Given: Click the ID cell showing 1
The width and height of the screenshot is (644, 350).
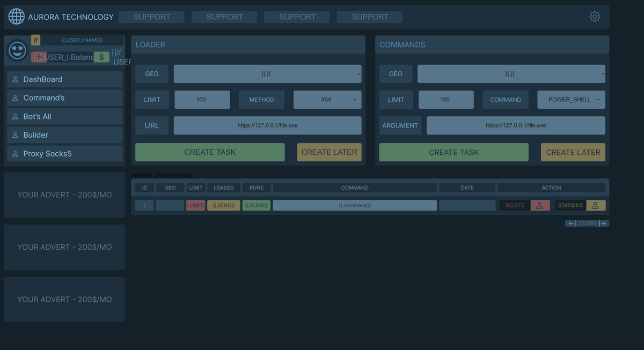Looking at the screenshot, I should [144, 205].
